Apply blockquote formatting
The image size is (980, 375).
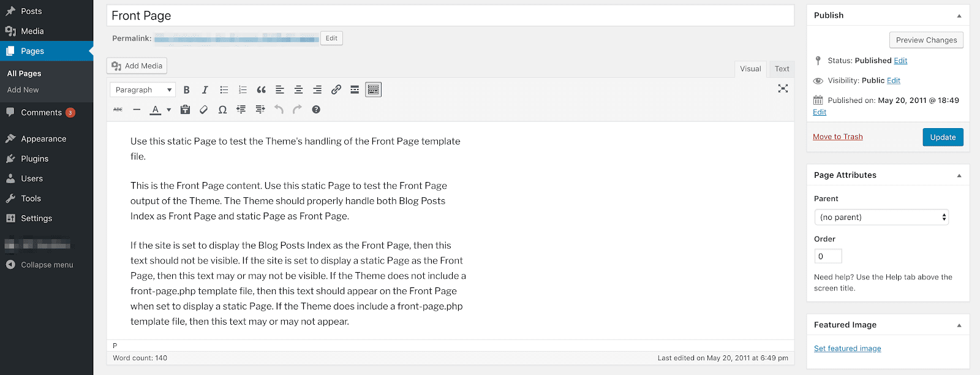(x=262, y=89)
